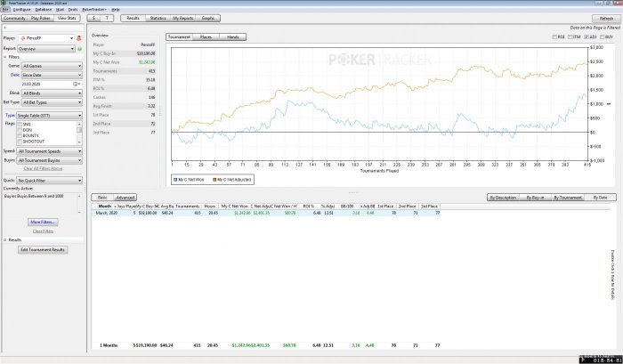The height and width of the screenshot is (364, 623).
Task: Open the Game All Games dropdown
Action: point(52,66)
